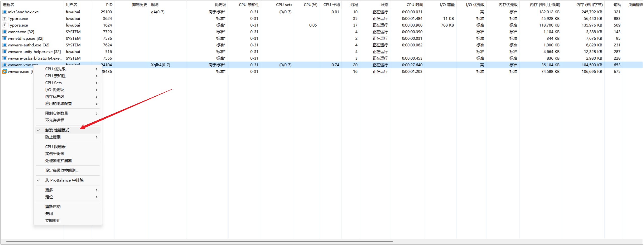Sort by the CPU(%) column header

click(306, 5)
